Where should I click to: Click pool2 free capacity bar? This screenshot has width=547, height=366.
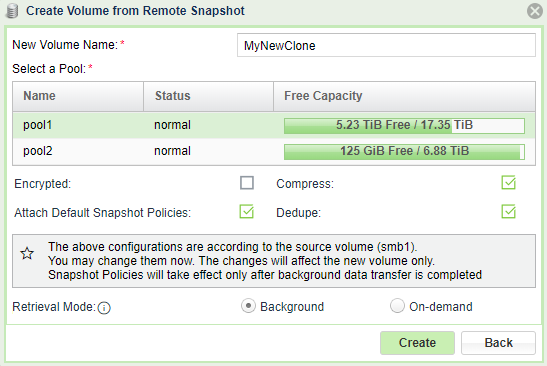(x=404, y=152)
